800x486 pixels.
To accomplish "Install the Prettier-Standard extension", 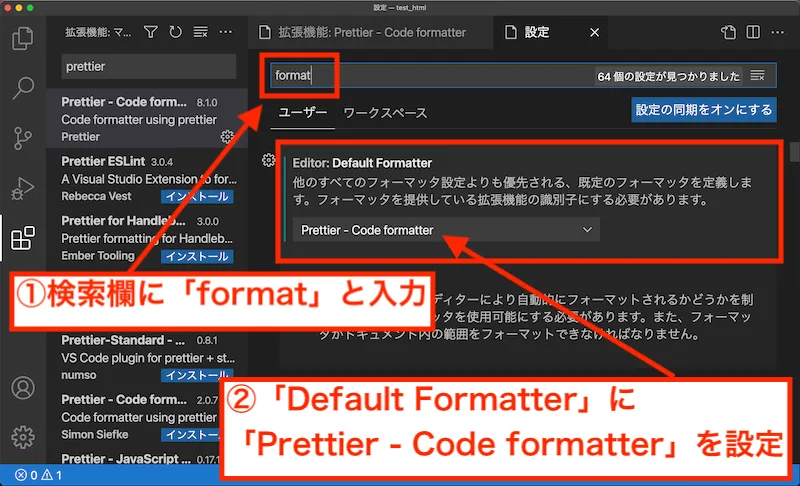I will [x=197, y=375].
